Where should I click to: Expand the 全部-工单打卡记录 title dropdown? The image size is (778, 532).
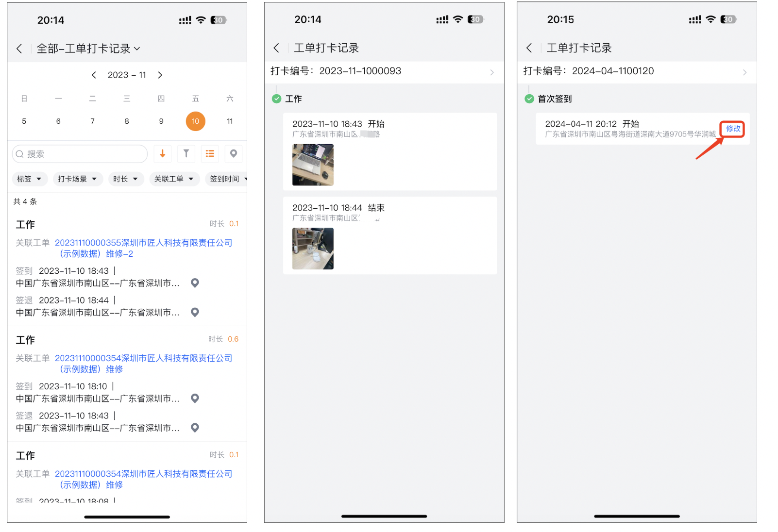pos(137,49)
